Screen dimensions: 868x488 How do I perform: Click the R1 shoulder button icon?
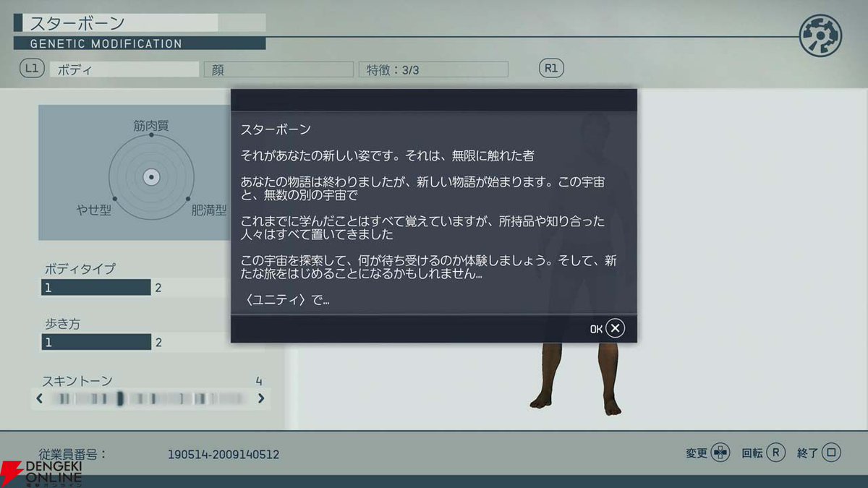point(551,69)
